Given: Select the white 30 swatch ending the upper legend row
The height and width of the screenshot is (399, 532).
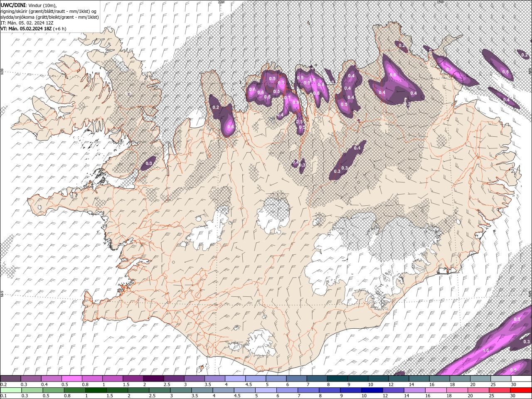Looking at the screenshot, I should click(521, 379).
